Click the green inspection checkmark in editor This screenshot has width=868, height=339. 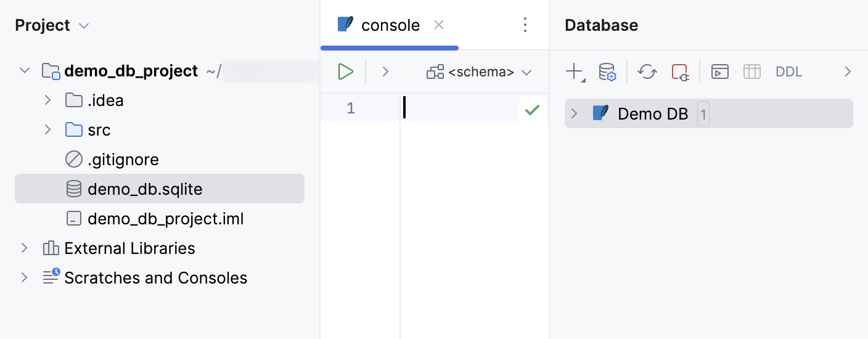tap(532, 110)
